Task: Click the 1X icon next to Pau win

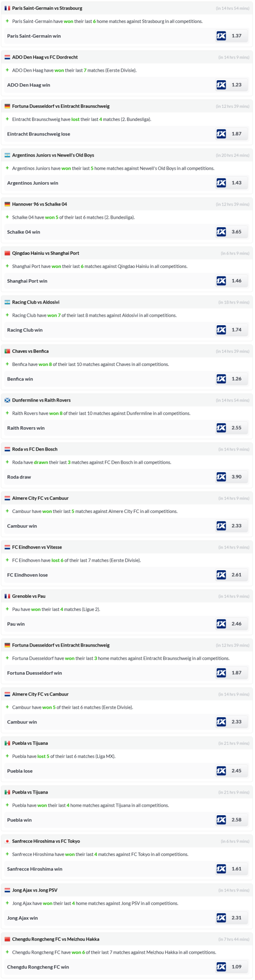Action: coord(221,624)
